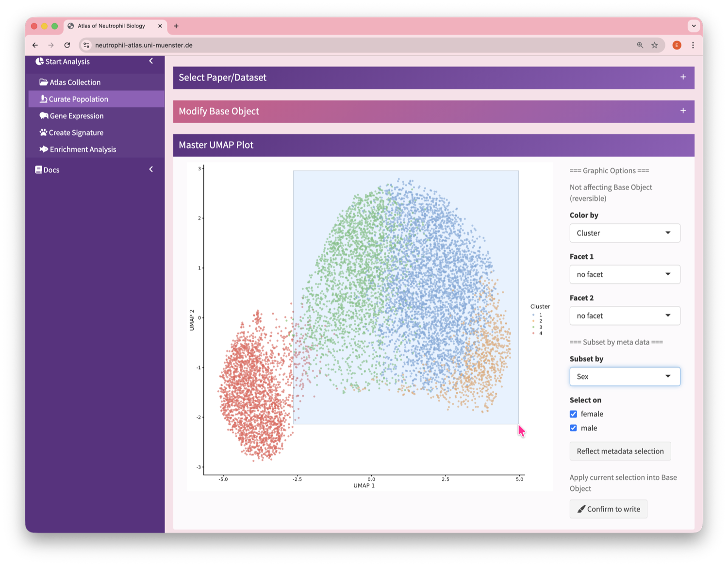Click the browser reload page icon
This screenshot has width=728, height=566.
click(x=67, y=45)
